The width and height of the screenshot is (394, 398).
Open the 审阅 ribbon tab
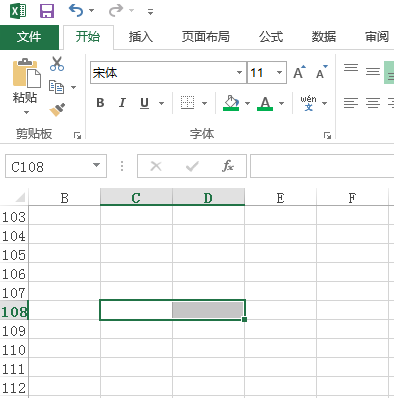click(x=377, y=37)
